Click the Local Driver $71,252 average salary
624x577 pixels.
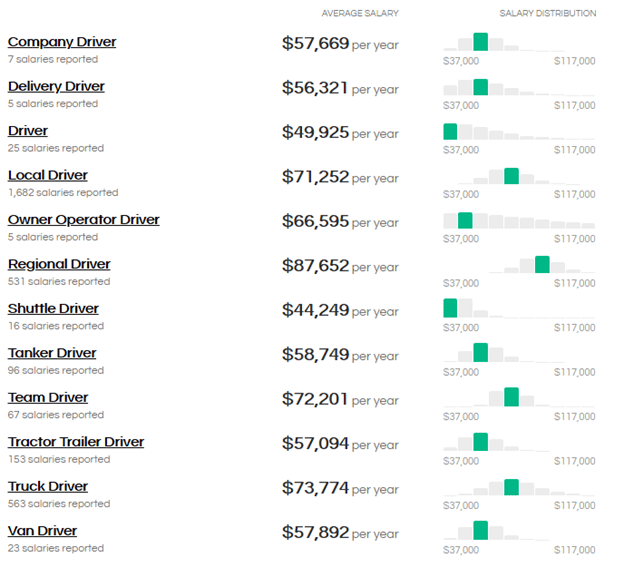[x=315, y=177]
